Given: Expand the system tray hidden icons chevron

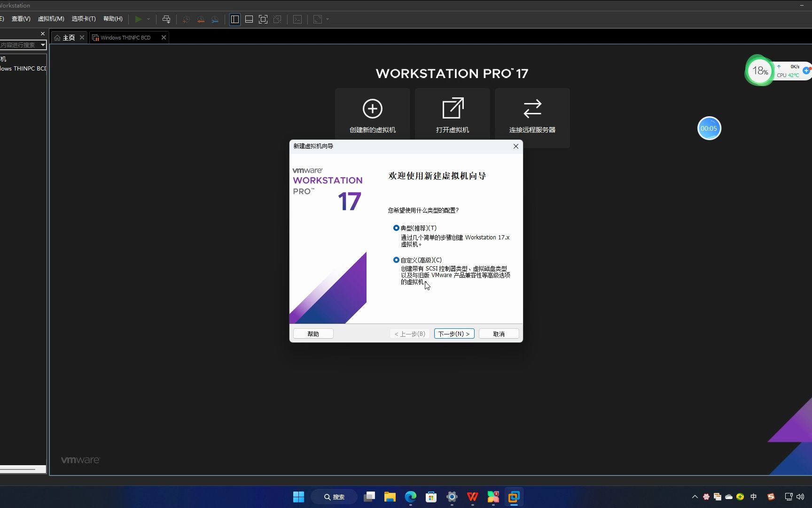Looking at the screenshot, I should click(x=695, y=497).
